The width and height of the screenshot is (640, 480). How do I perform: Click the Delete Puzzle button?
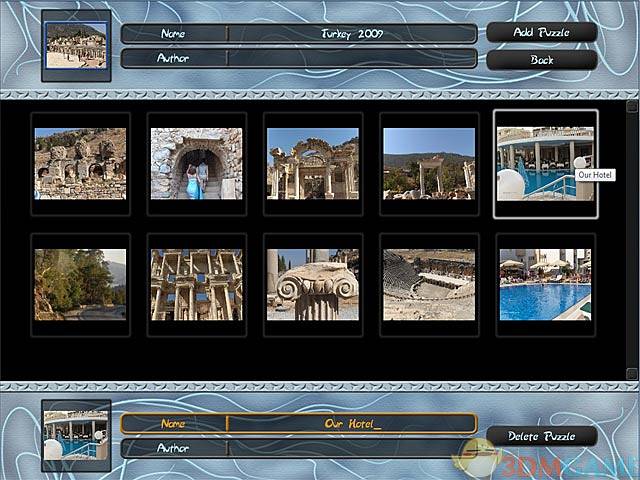pos(541,436)
